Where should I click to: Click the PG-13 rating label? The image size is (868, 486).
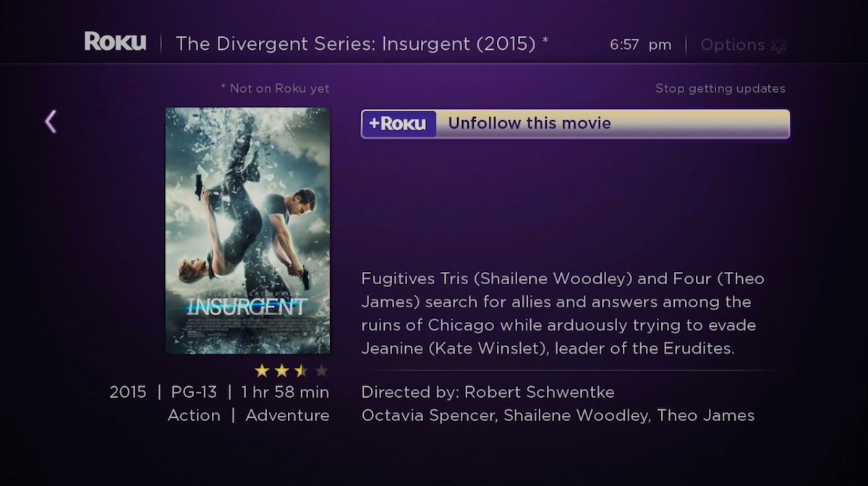point(194,392)
